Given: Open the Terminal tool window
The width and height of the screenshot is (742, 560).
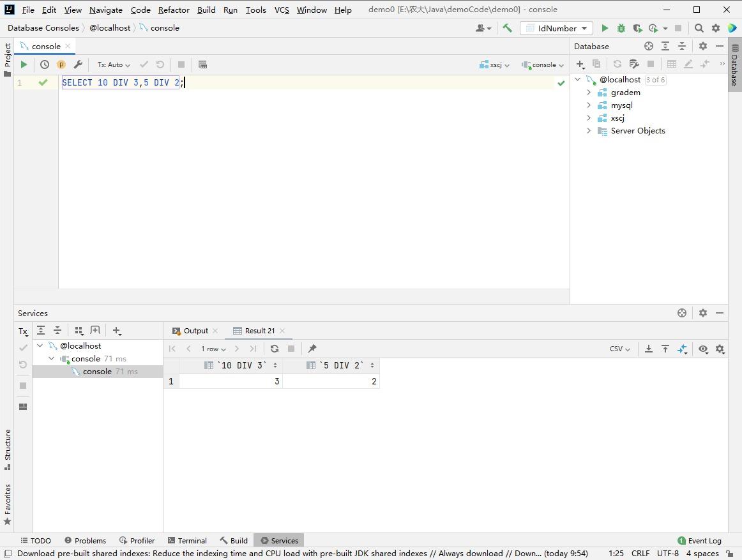Looking at the screenshot, I should (x=187, y=540).
